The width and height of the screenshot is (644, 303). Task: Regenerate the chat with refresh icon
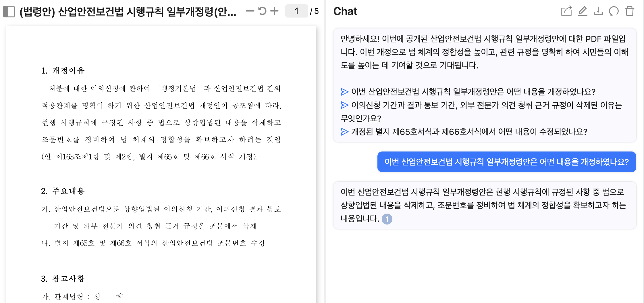(x=614, y=12)
